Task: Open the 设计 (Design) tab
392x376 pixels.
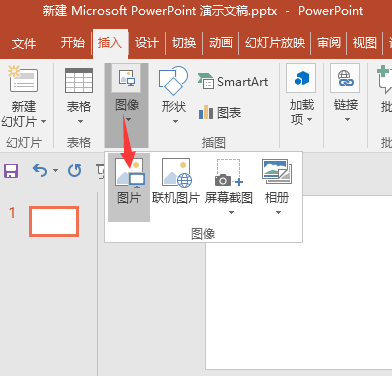Action: (x=147, y=43)
